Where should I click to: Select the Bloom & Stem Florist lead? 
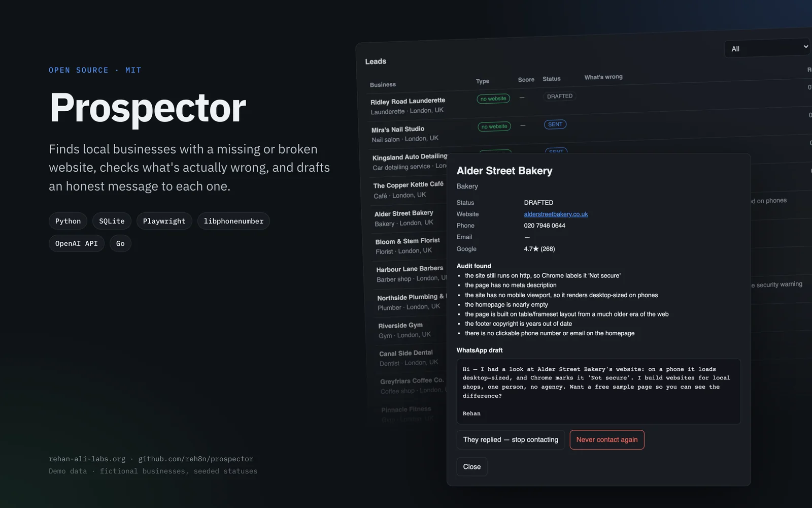408,246
